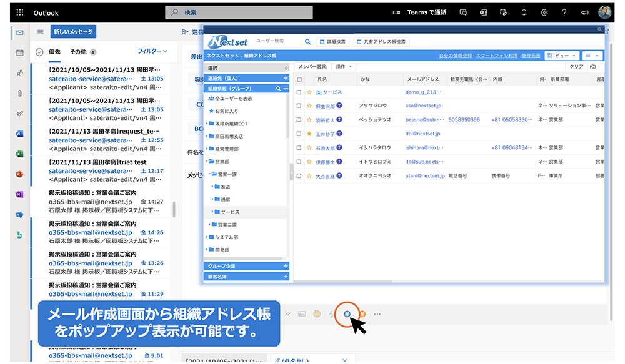
Task: Click the 共有アドレス帳検索 button
Action: 381,41
